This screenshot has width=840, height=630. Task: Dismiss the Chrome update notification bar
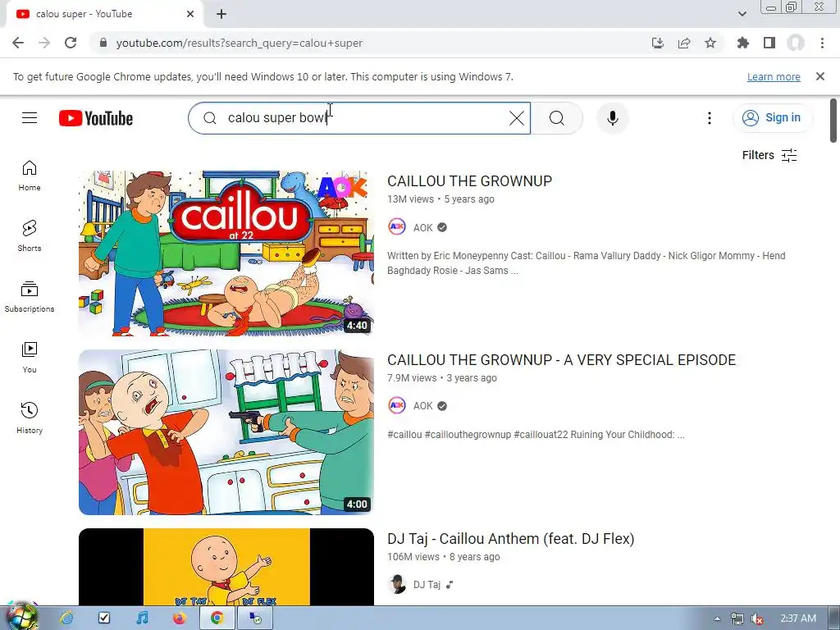pyautogui.click(x=820, y=76)
